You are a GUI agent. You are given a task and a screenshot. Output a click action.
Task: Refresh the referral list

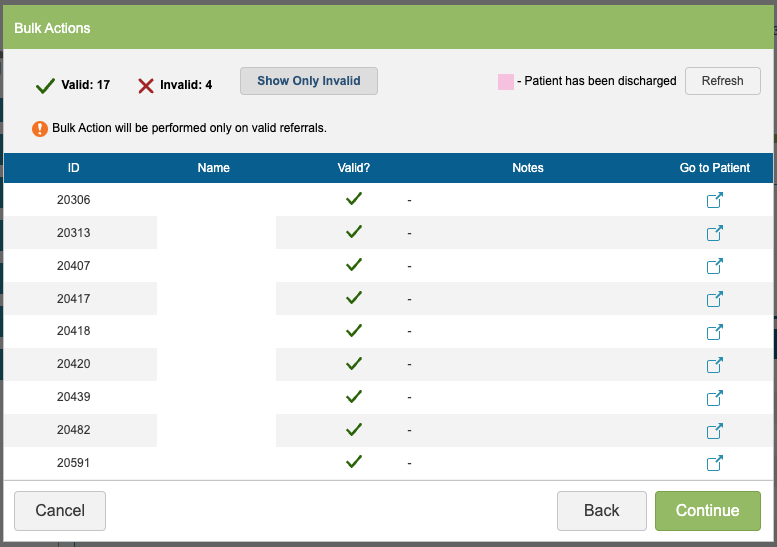pyautogui.click(x=722, y=81)
